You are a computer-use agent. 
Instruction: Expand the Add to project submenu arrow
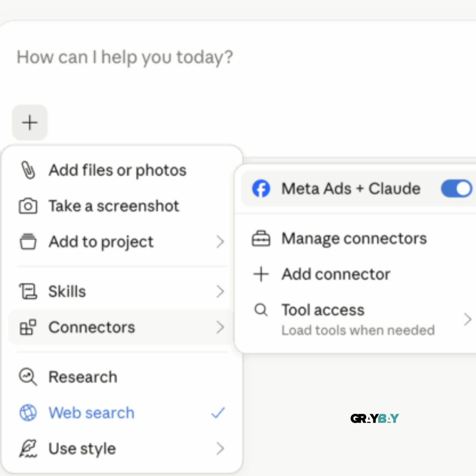(x=220, y=242)
